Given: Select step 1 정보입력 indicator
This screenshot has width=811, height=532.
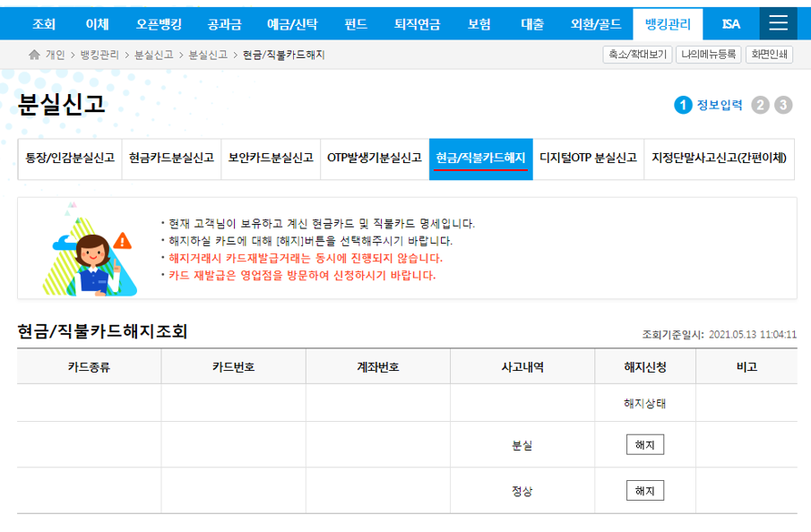Looking at the screenshot, I should [x=708, y=105].
